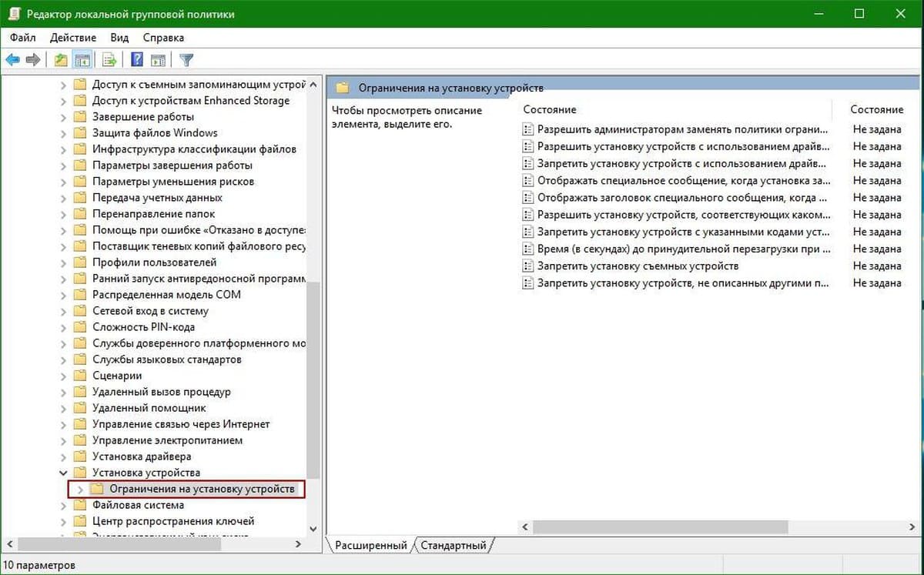Click policy icon for Запретить установку съемных устройств

(x=527, y=266)
